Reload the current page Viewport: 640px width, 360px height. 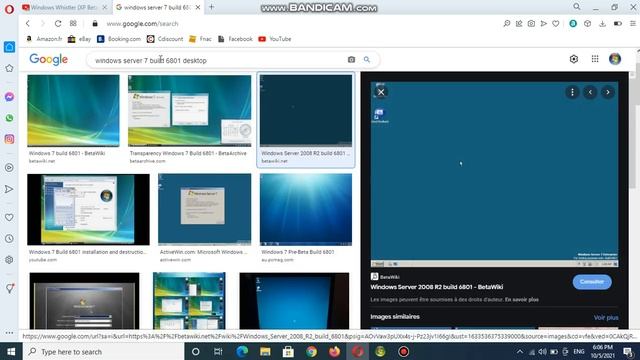pyautogui.click(x=58, y=24)
